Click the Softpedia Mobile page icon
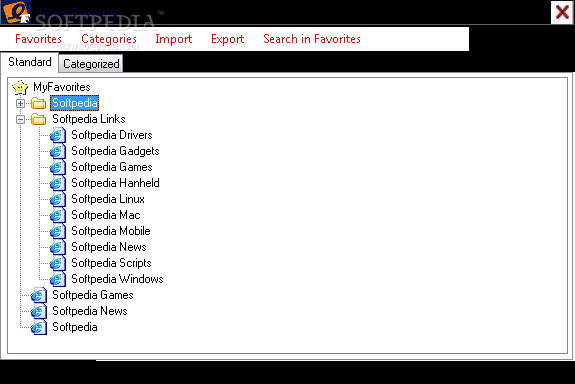The height and width of the screenshot is (384, 575). click(x=58, y=231)
